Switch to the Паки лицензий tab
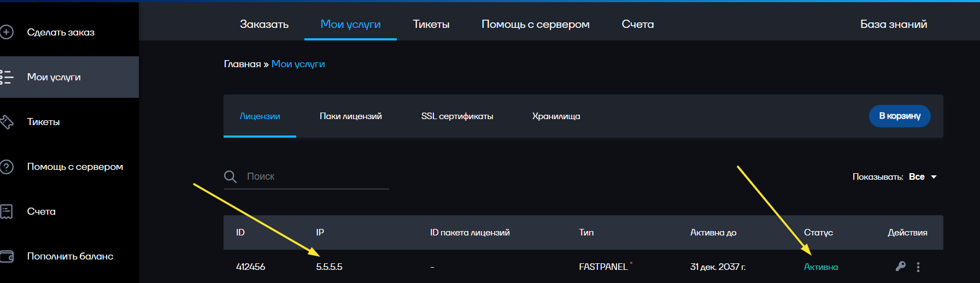The width and height of the screenshot is (980, 283). tap(351, 116)
